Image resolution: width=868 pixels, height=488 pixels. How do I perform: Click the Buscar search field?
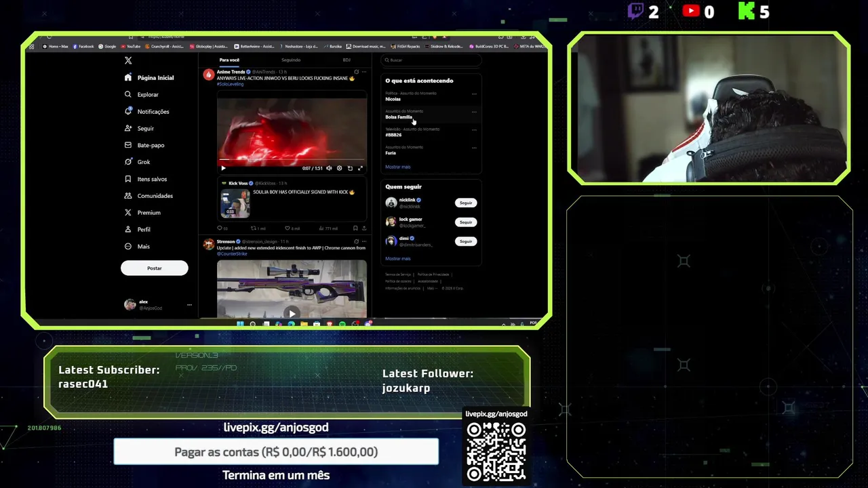[431, 60]
